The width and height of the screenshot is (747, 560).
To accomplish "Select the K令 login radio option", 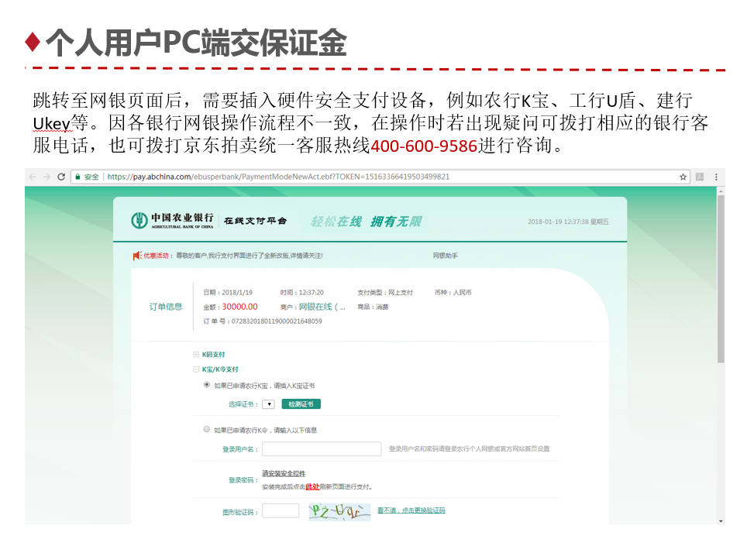I will (x=207, y=429).
